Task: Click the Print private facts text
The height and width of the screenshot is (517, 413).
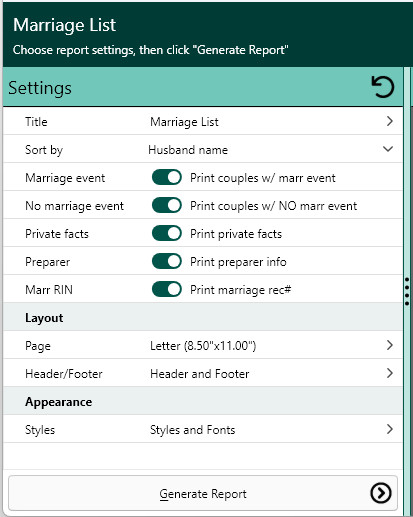Action: point(236,234)
